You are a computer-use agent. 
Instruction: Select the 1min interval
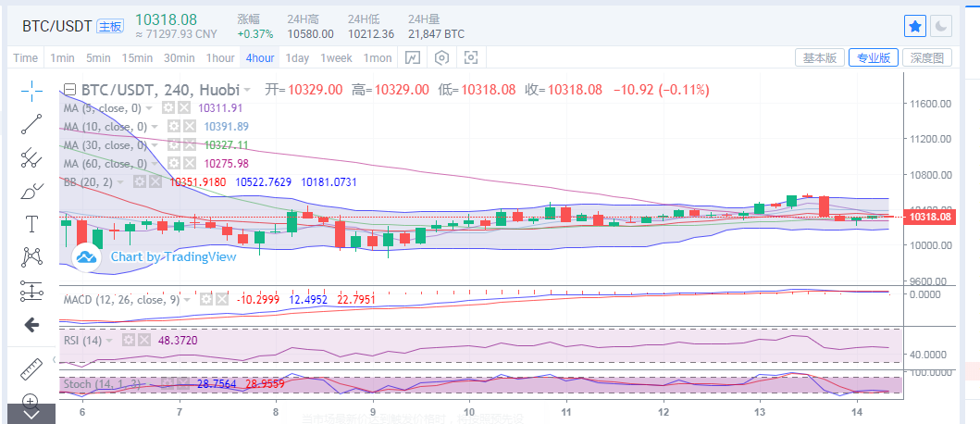62,58
